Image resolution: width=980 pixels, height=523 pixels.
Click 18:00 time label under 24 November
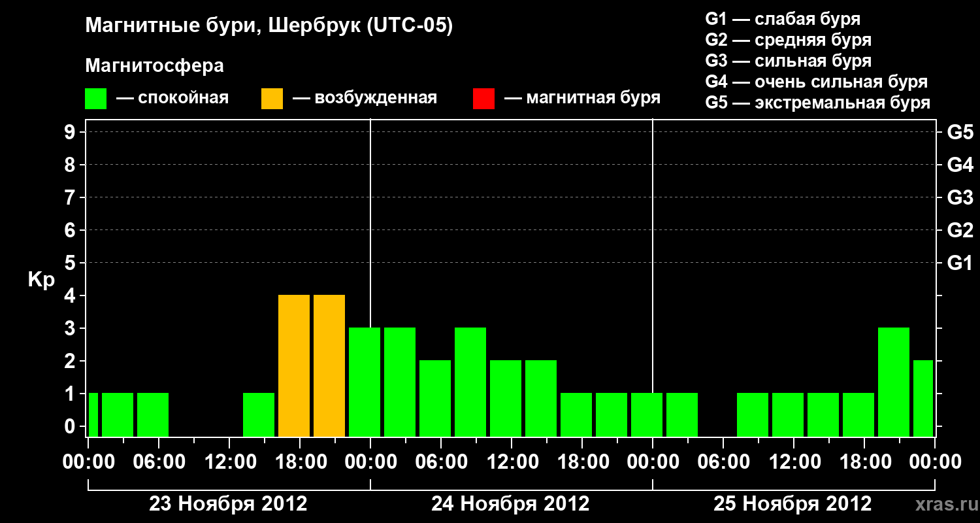tap(582, 462)
